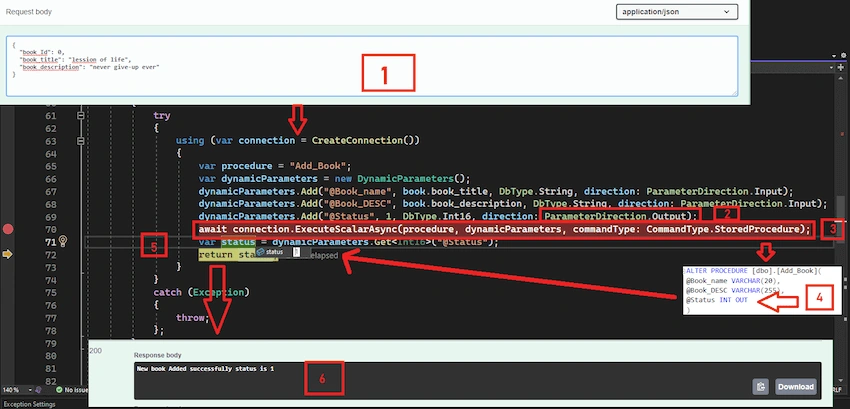Screen dimensions: 850x409
Task: Open the navigation bar member dropdown arrow
Action: point(834,67)
